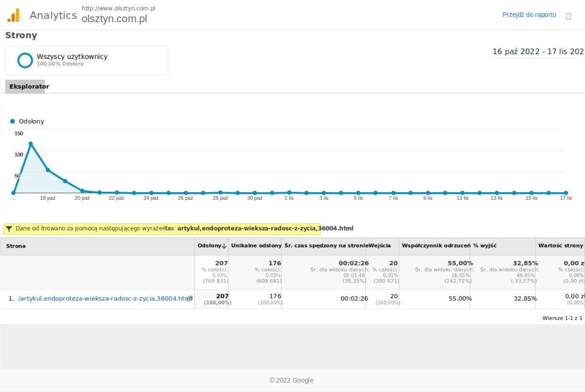
Task: Sort by Wejścia column header
Action: coord(380,245)
